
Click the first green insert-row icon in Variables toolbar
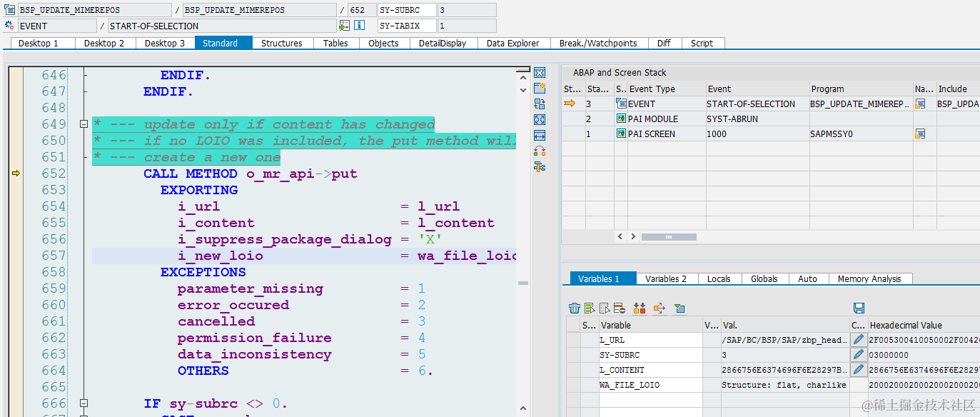coord(590,308)
